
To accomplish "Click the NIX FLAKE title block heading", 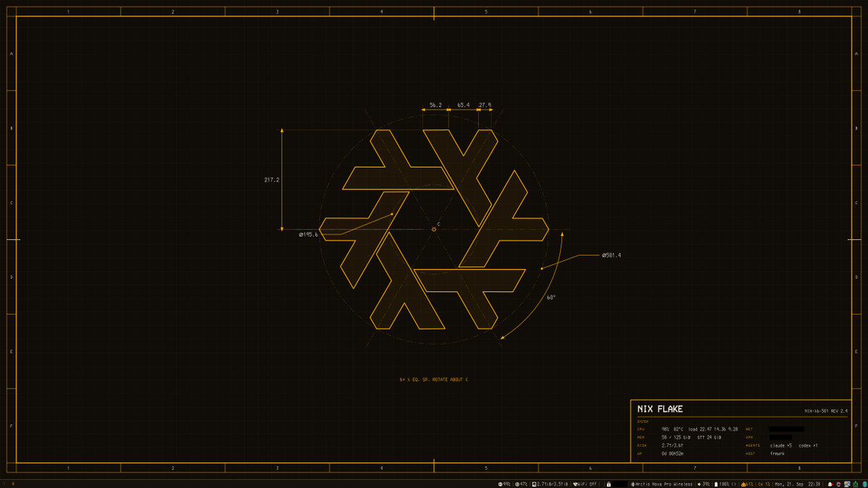I will click(660, 409).
